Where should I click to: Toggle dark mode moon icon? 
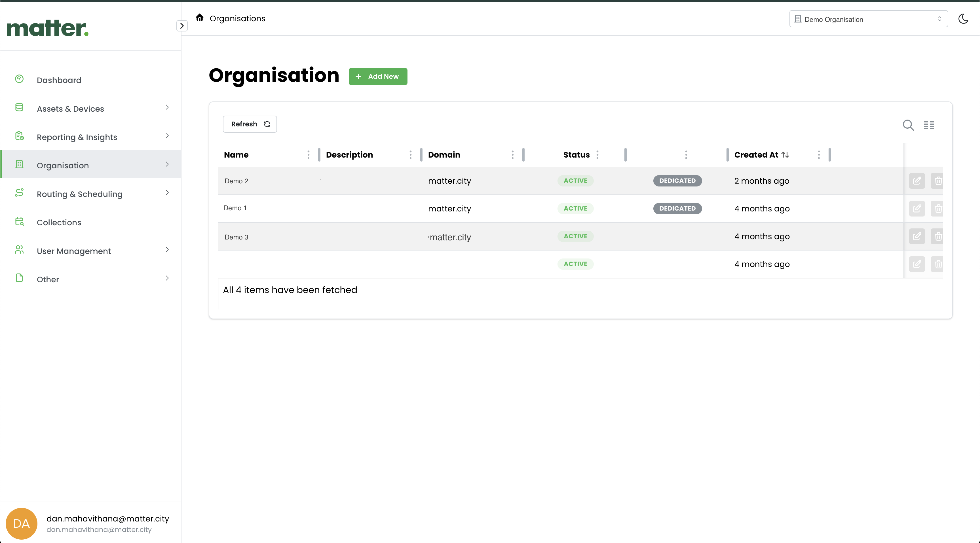coord(963,19)
